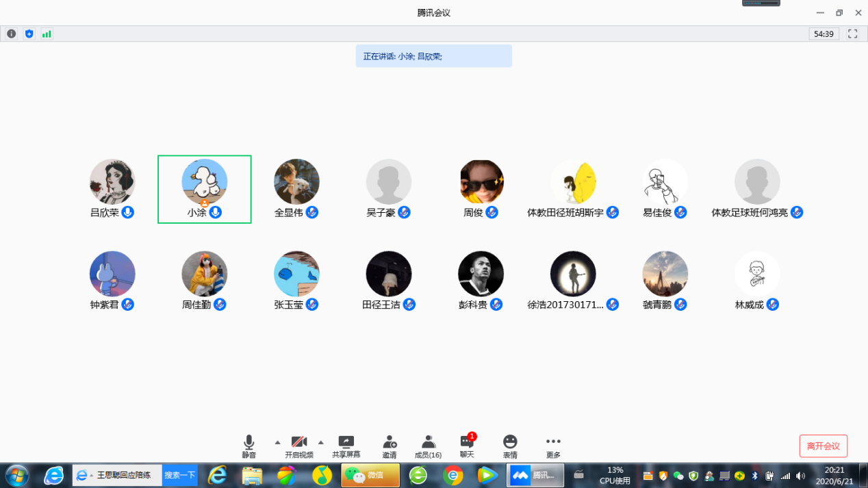Screen dimensions: 868x488
Task: Enter full screen mode icon
Action: click(x=852, y=34)
